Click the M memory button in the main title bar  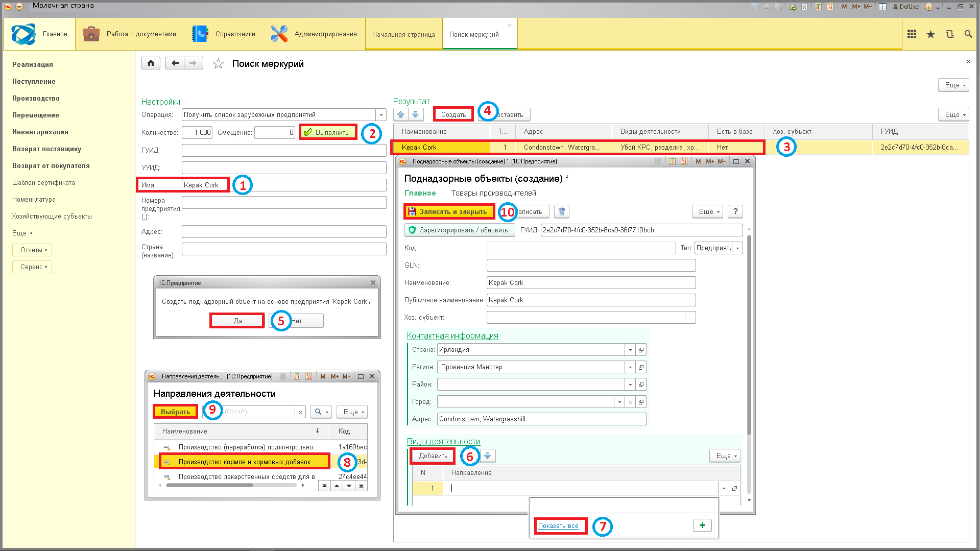point(844,7)
